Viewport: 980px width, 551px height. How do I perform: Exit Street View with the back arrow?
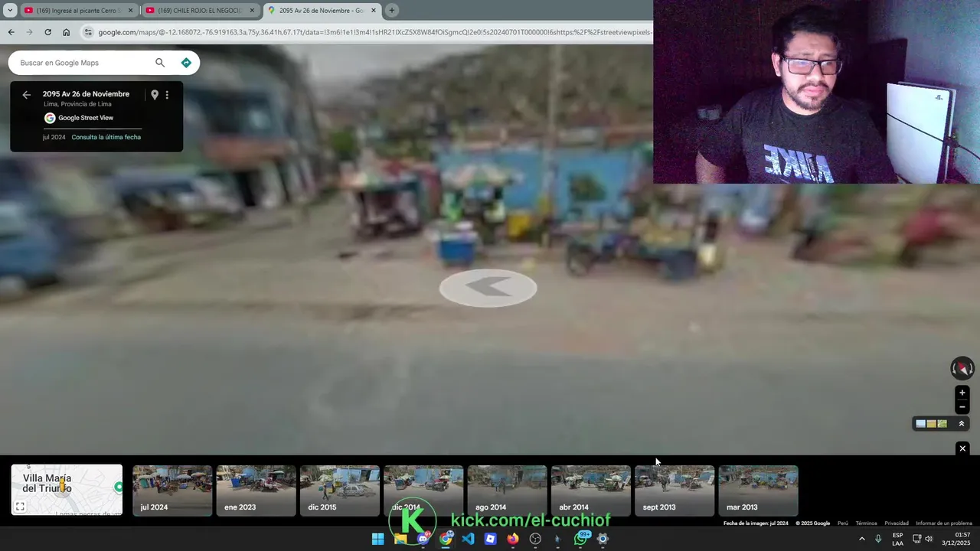coord(26,95)
